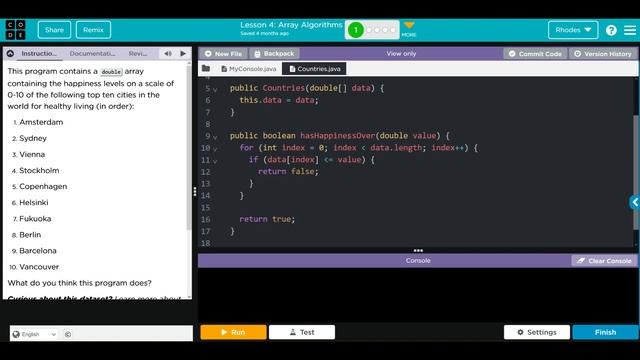640x360 pixels.
Task: Click 'this.data = data;' on line 6
Action: tap(279, 100)
